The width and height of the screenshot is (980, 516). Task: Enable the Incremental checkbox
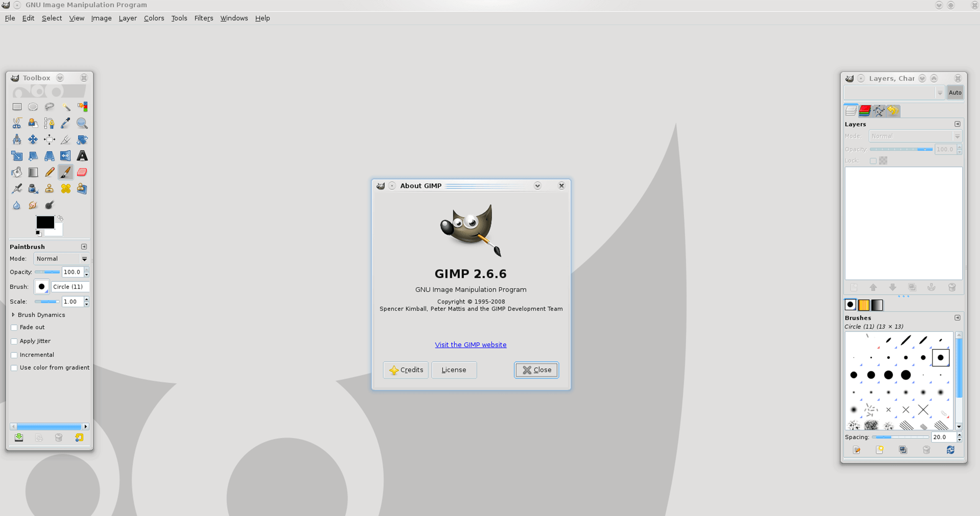coord(14,355)
